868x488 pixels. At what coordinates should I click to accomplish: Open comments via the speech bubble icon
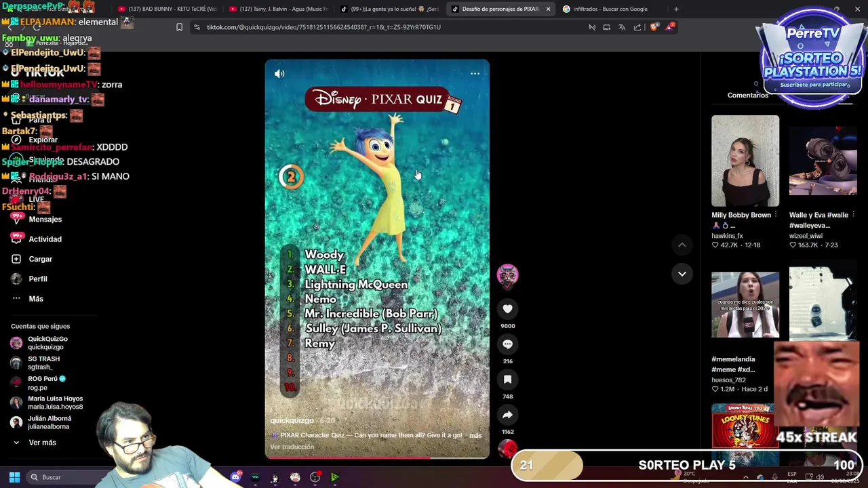(x=507, y=344)
